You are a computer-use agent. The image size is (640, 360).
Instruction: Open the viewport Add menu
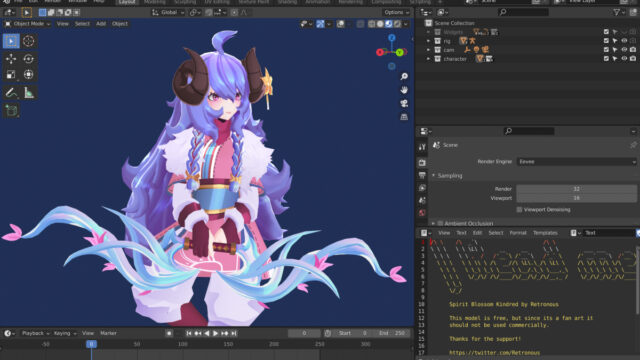point(101,24)
